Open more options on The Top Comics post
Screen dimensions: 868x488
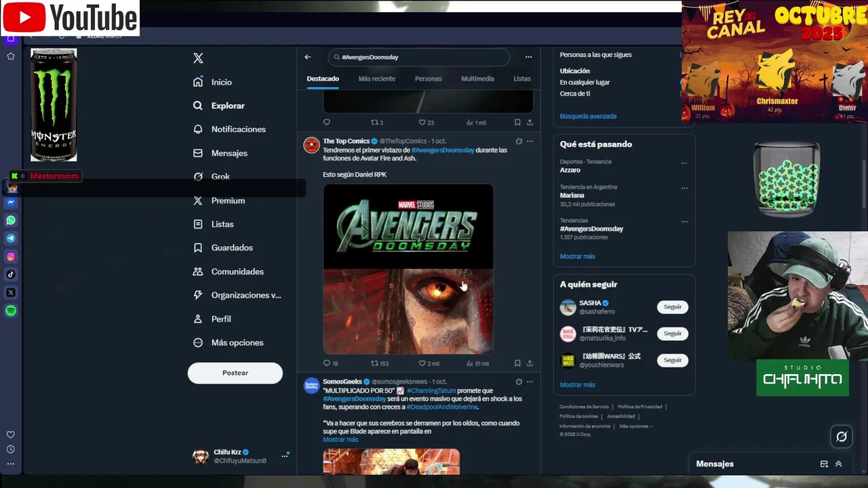(x=530, y=141)
